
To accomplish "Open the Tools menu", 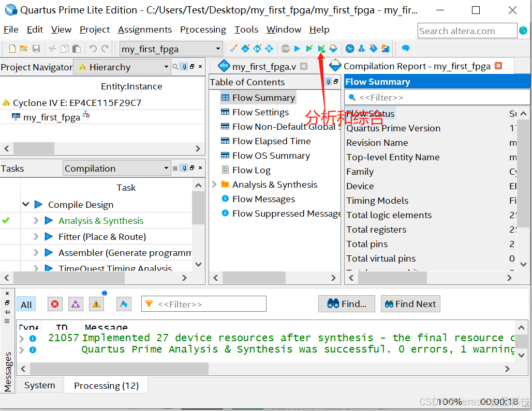I will click(x=246, y=30).
